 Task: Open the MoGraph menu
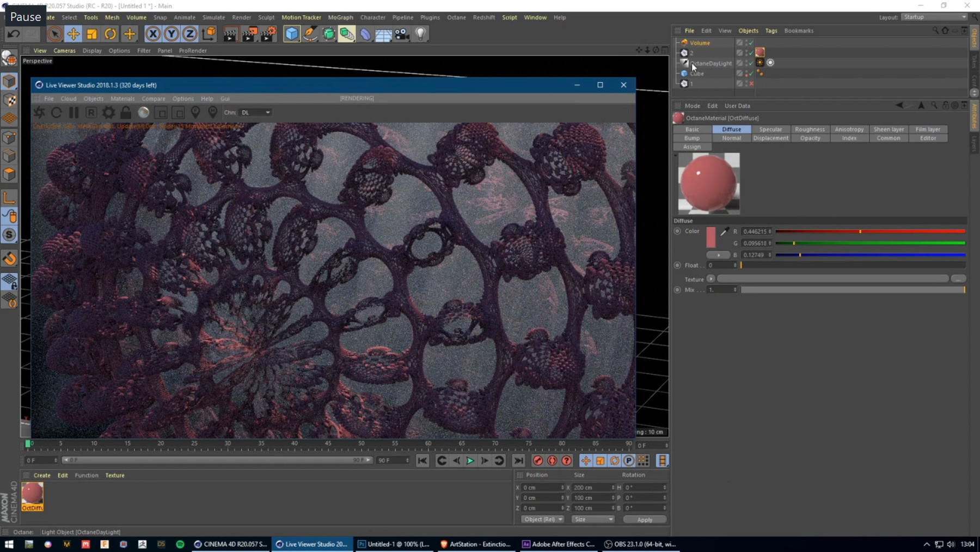tap(341, 17)
